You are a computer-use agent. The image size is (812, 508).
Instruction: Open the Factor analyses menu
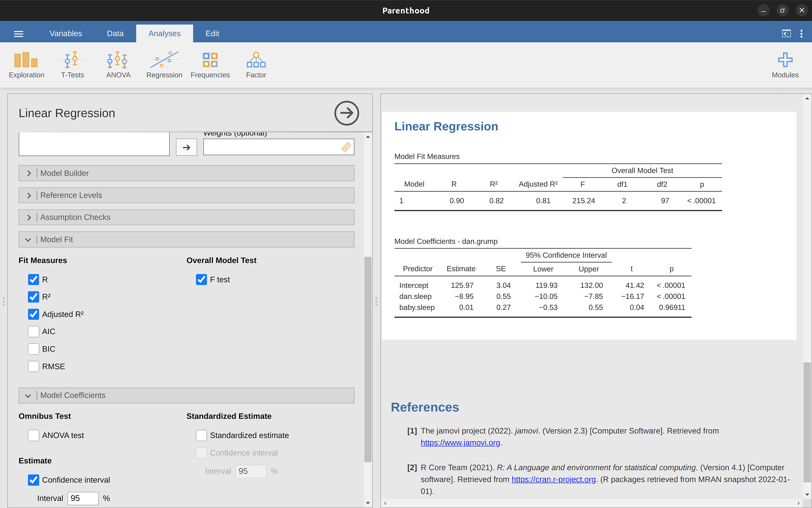(256, 65)
